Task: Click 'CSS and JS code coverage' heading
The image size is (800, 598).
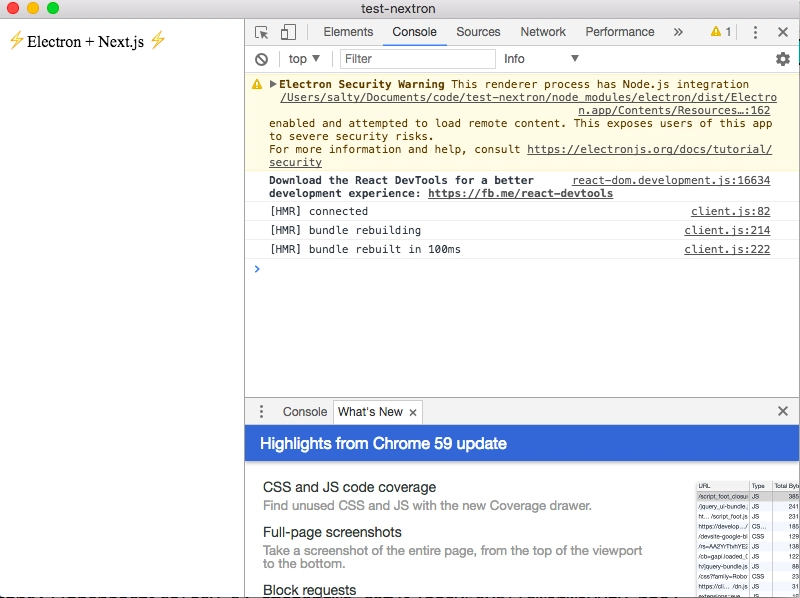Action: click(x=349, y=487)
